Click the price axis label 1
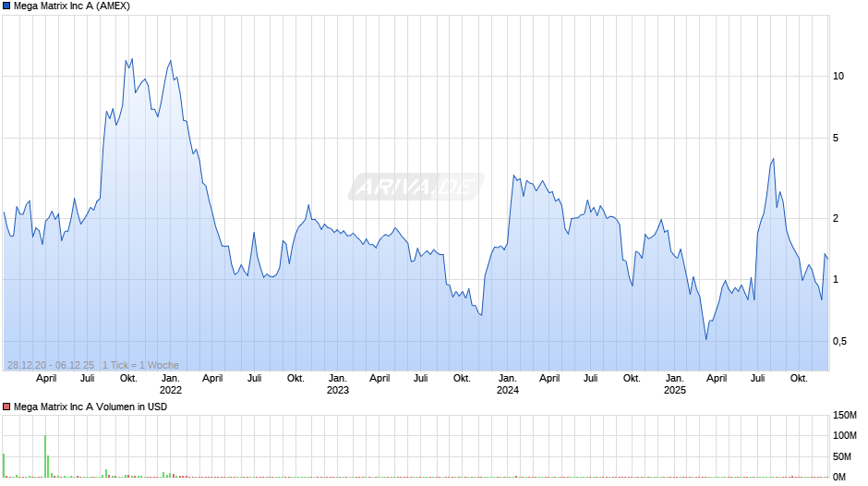Screen dimensions: 868x486 coord(836,280)
